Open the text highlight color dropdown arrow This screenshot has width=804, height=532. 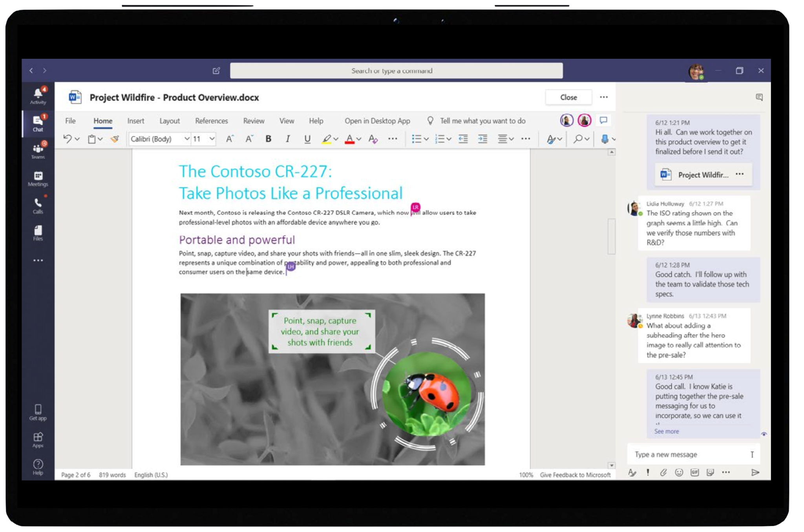(336, 139)
